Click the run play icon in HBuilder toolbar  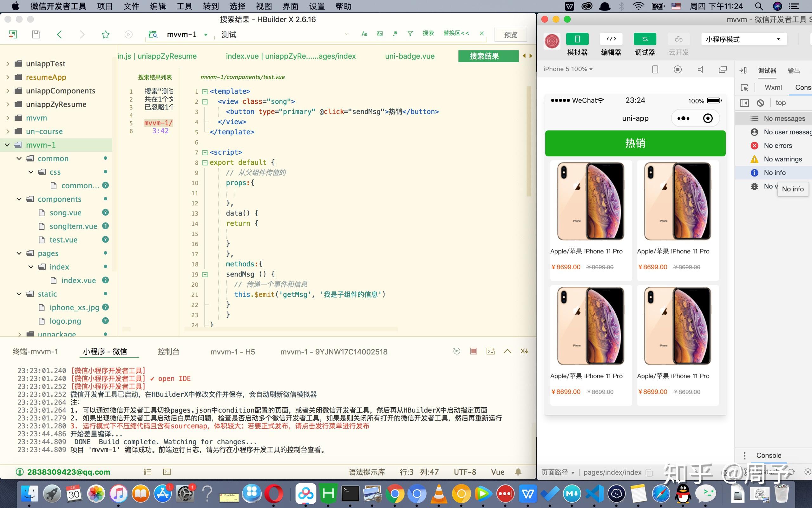pos(128,34)
